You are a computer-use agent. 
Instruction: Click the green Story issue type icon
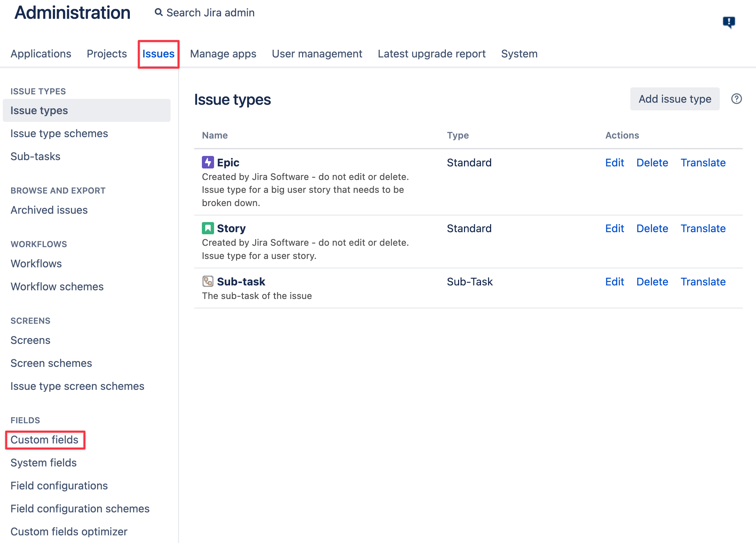pos(208,228)
